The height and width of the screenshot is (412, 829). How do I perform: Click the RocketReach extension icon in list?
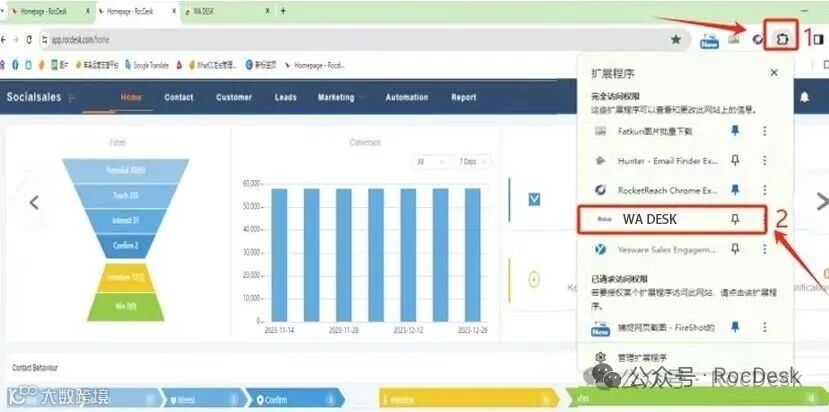[600, 190]
